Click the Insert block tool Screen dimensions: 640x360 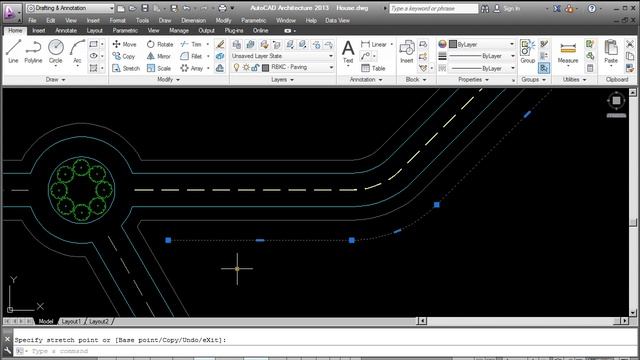(x=407, y=52)
